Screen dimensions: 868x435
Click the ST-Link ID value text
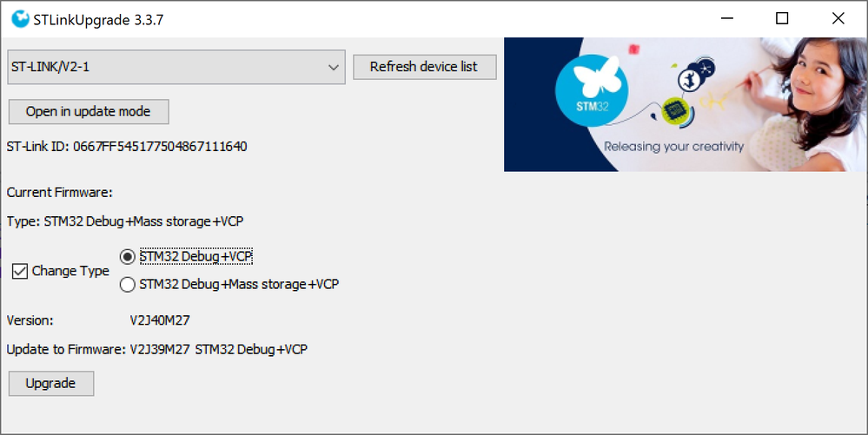160,147
